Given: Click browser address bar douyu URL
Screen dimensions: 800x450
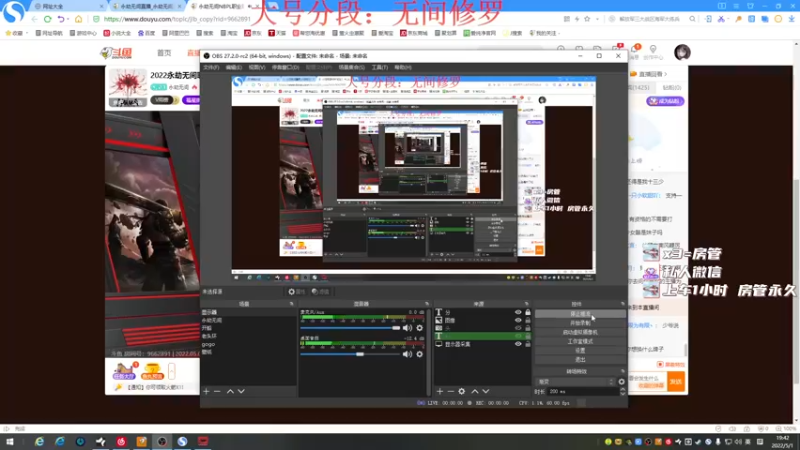Looking at the screenshot, I should 177,19.
